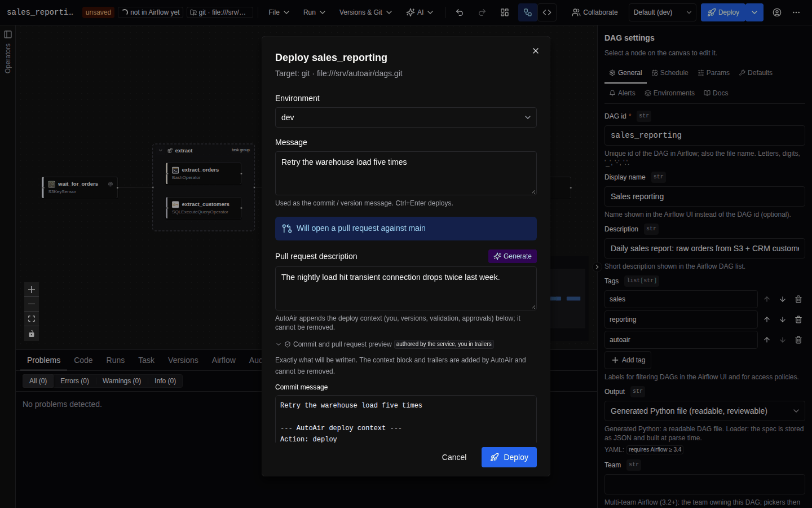Move the sales tag down
Screen dimensions: 812x508
tap(783, 299)
